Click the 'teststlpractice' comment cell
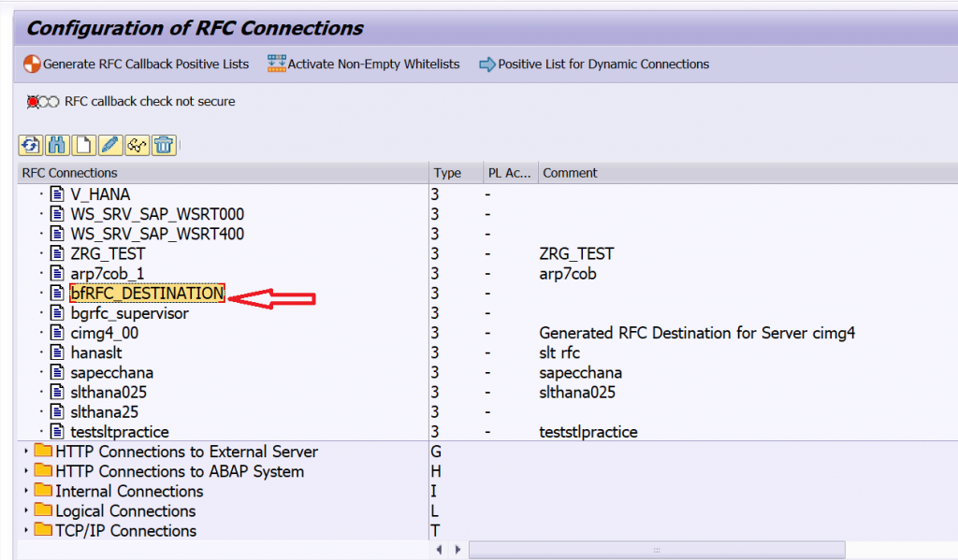Image resolution: width=958 pixels, height=560 pixels. (588, 432)
